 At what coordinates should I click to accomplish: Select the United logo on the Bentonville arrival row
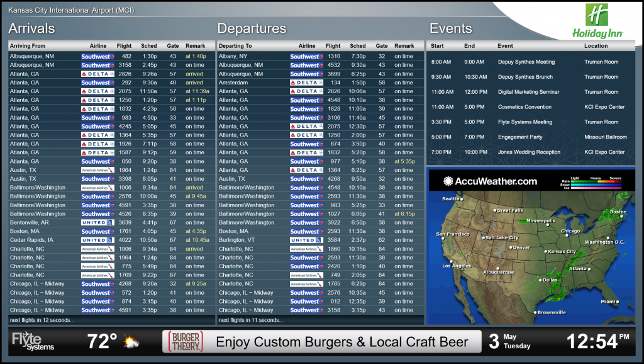[96, 222]
